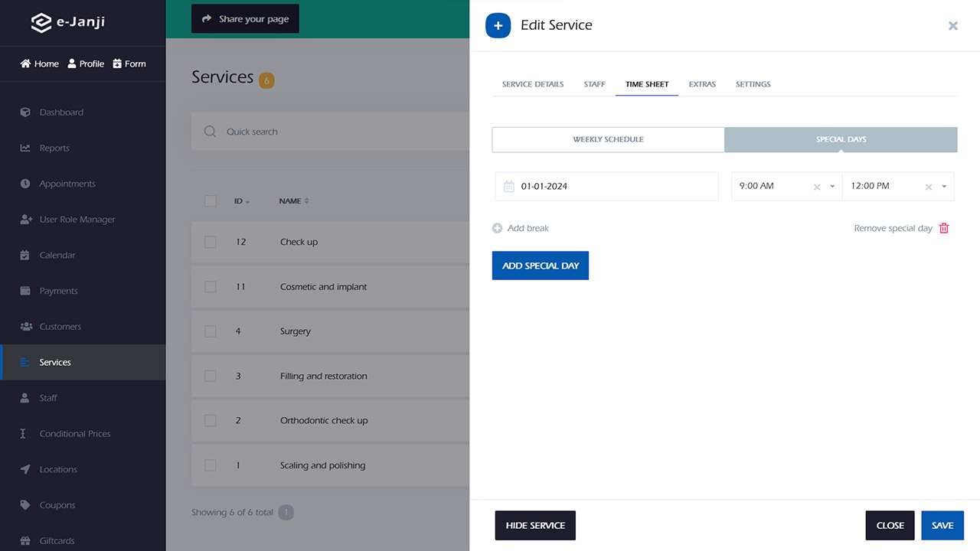Image resolution: width=980 pixels, height=551 pixels.
Task: Select the Special Days toggle
Action: (x=841, y=139)
